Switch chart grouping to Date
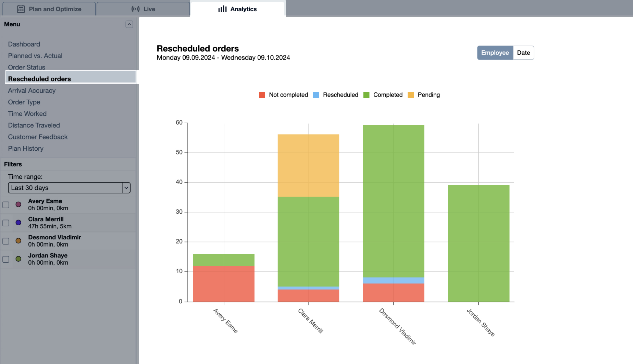 pyautogui.click(x=523, y=52)
